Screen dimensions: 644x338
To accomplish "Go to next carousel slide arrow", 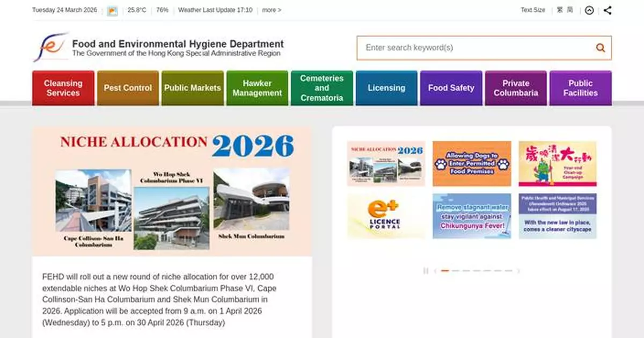I will (x=518, y=271).
